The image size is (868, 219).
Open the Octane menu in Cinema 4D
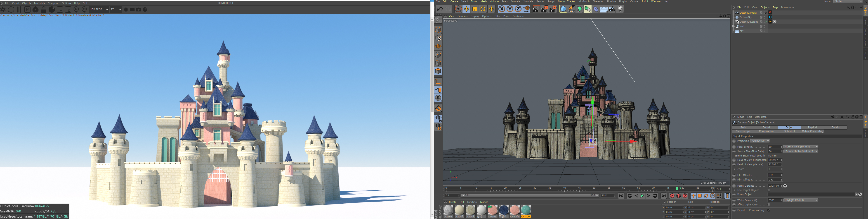pyautogui.click(x=634, y=1)
